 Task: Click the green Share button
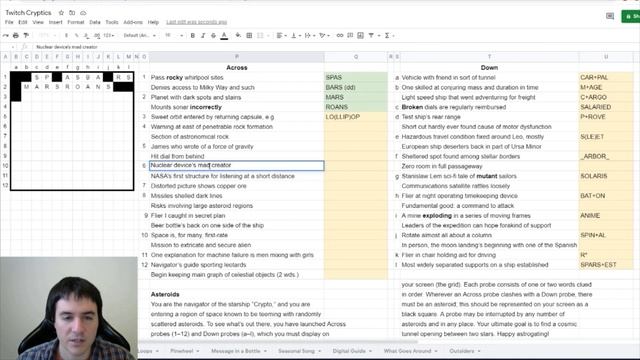coord(631,16)
